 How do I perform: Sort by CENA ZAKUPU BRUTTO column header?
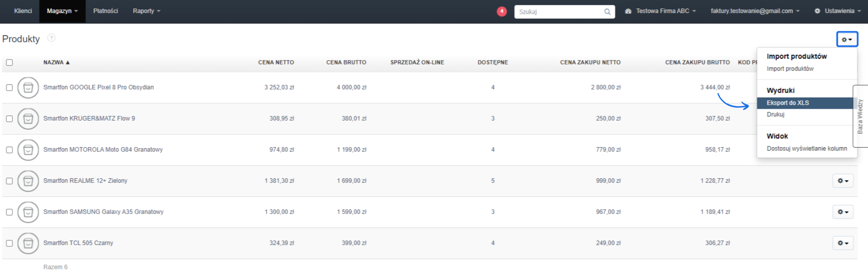tap(697, 62)
